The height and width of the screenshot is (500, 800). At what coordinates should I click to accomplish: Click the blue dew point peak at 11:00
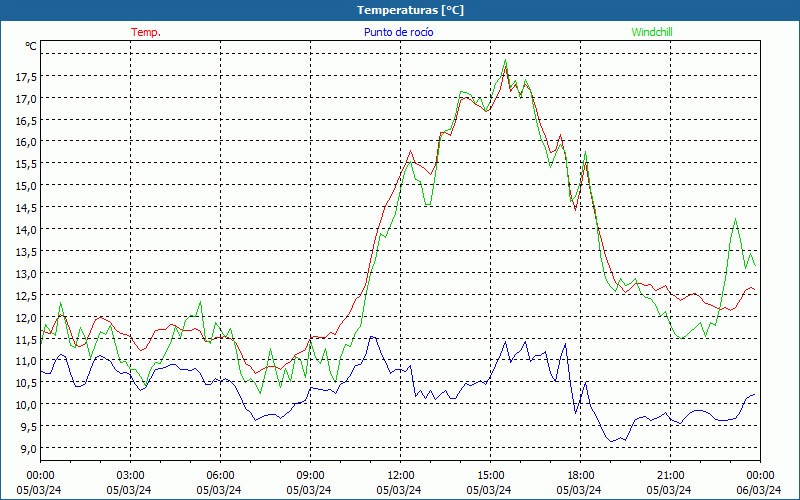click(x=372, y=337)
